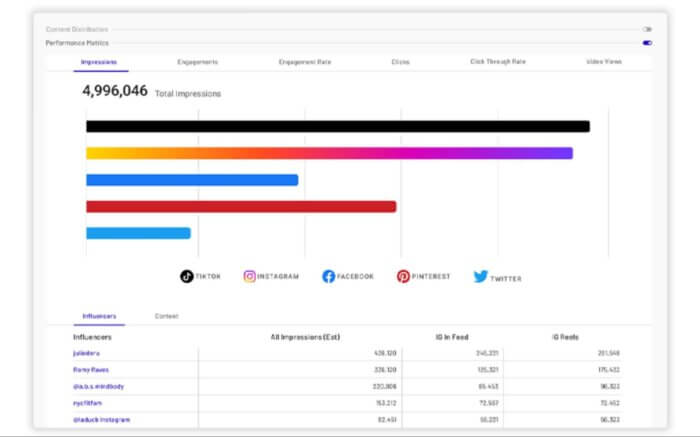Switch to the Impressions tab
700x437 pixels.
[98, 62]
